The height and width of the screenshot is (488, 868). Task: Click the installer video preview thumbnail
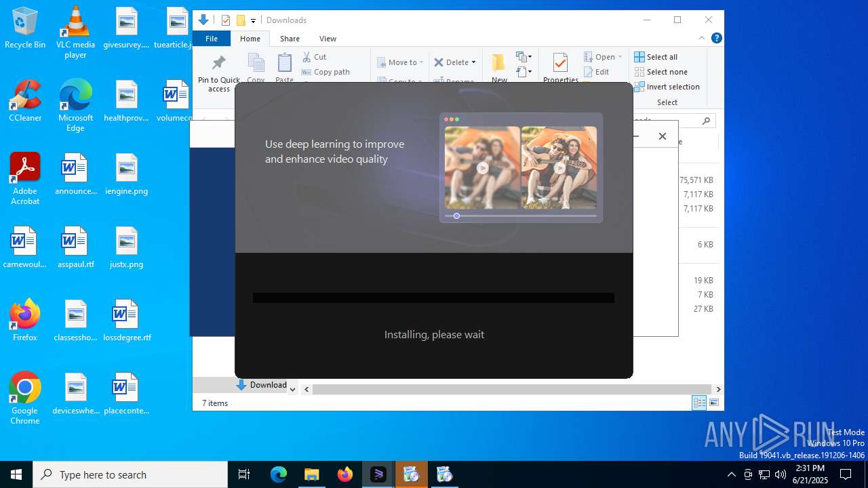521,167
